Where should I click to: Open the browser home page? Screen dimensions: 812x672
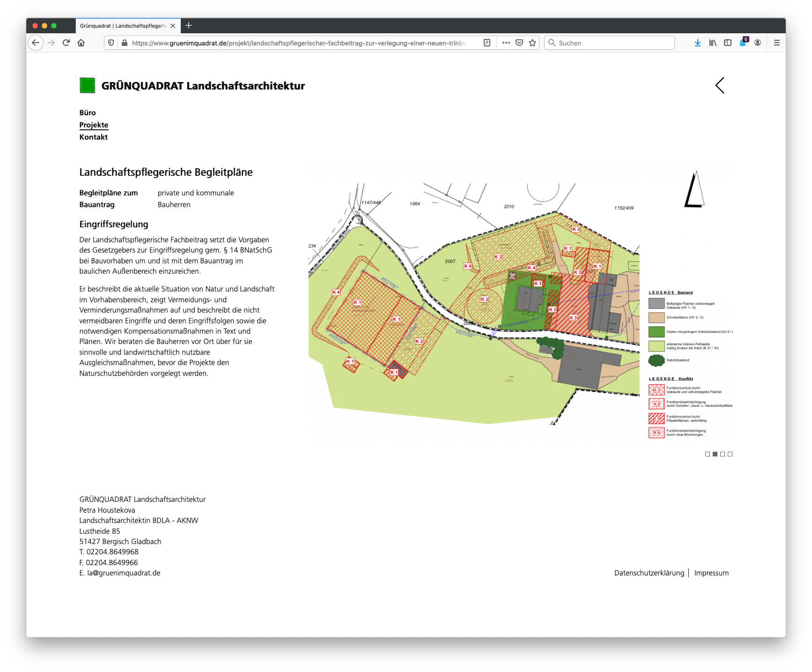(81, 43)
